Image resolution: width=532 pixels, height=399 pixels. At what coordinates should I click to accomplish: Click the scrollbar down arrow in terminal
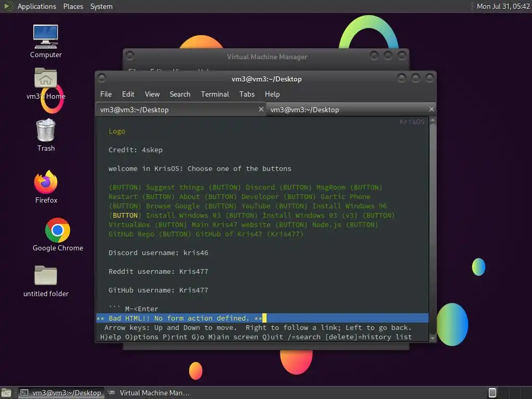pyautogui.click(x=433, y=338)
